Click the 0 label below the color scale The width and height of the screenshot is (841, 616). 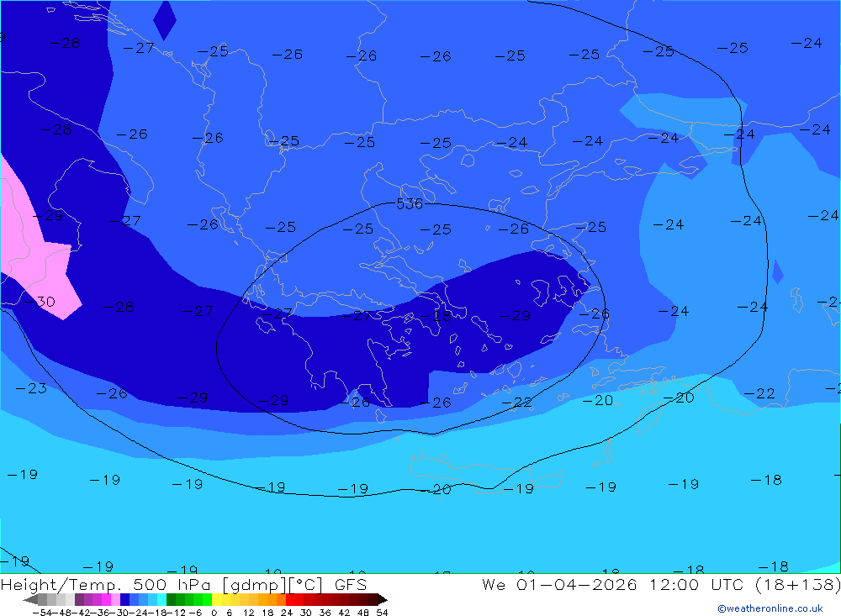(214, 613)
